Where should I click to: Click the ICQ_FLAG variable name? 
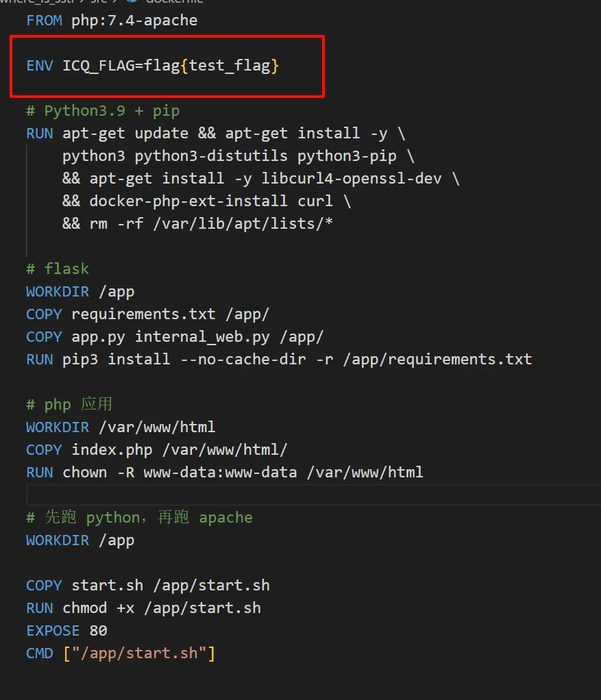(99, 66)
